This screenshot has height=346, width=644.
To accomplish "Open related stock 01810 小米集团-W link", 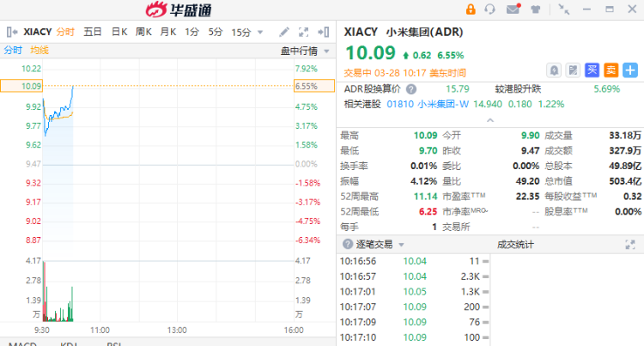I will coord(428,104).
